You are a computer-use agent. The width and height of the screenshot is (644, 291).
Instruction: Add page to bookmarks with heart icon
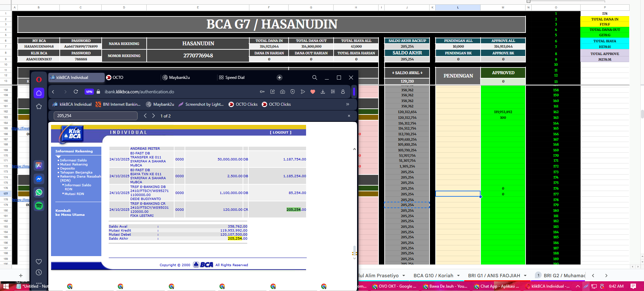point(313,92)
